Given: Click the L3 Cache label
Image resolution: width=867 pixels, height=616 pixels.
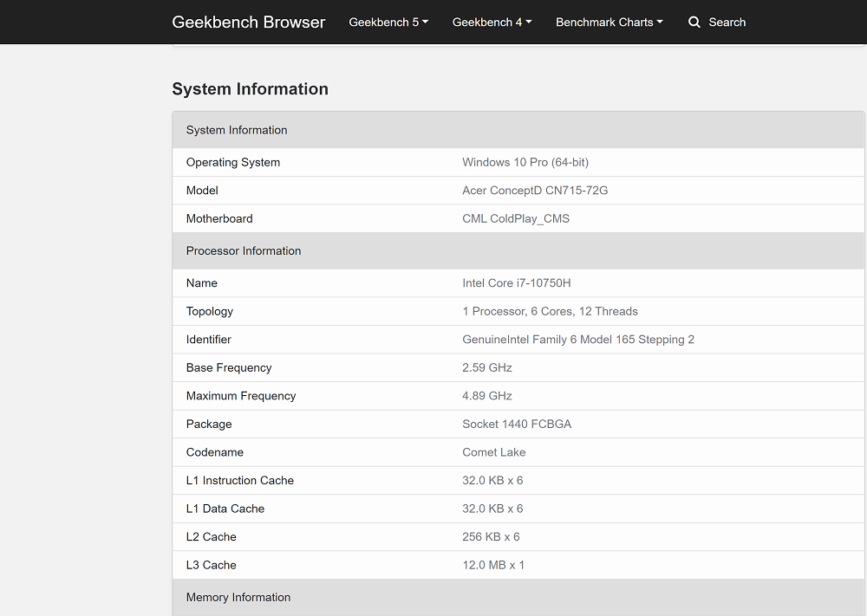Looking at the screenshot, I should point(212,565).
